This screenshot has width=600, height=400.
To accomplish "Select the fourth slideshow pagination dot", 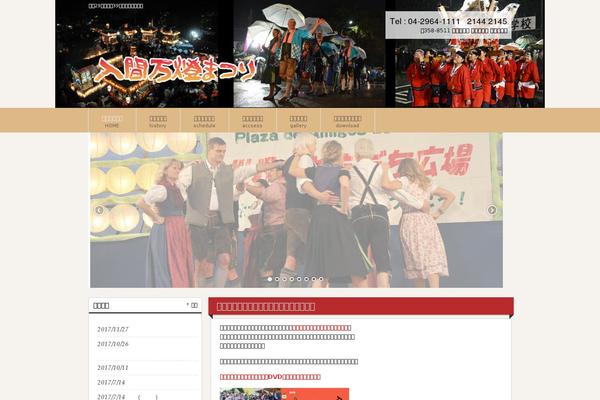I will [292, 279].
